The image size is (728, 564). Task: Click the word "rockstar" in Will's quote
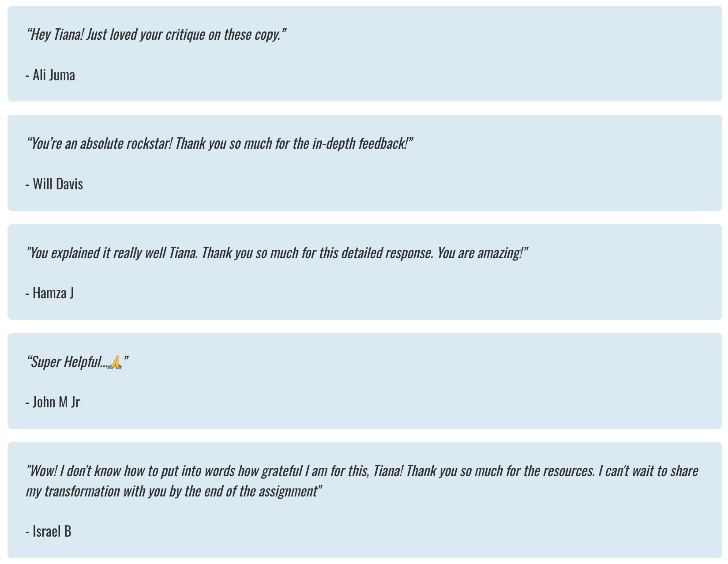coord(149,143)
